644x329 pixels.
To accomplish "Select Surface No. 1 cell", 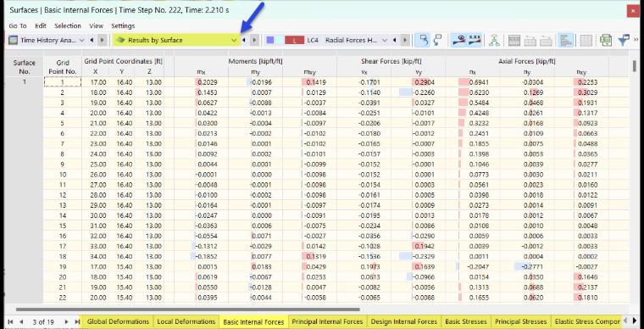I will (25, 82).
